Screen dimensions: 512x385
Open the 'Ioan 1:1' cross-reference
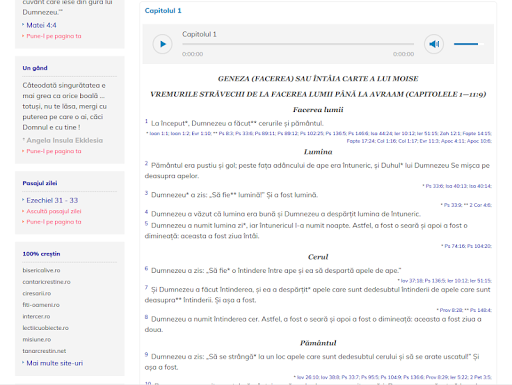pos(159,133)
